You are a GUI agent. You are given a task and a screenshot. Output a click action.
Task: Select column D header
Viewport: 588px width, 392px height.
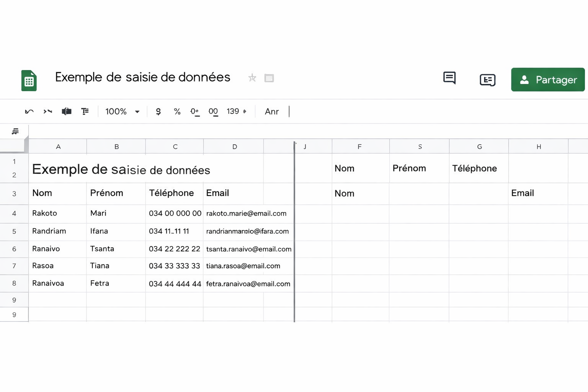coord(234,147)
